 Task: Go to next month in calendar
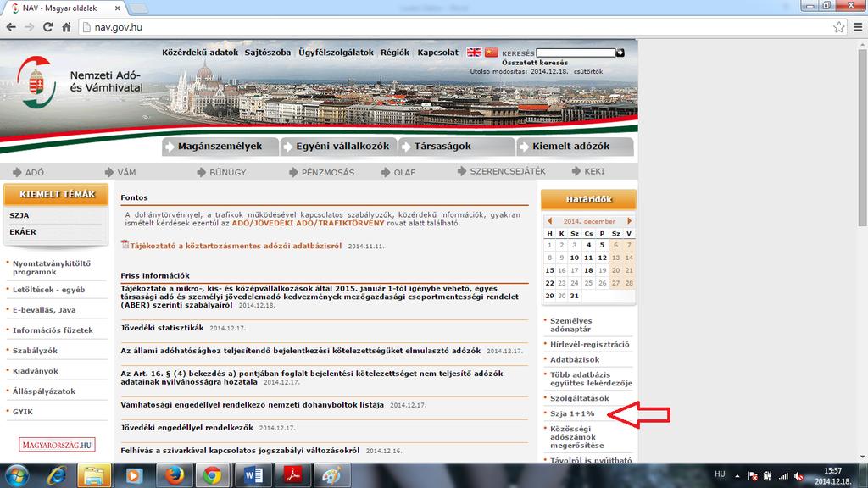(629, 221)
